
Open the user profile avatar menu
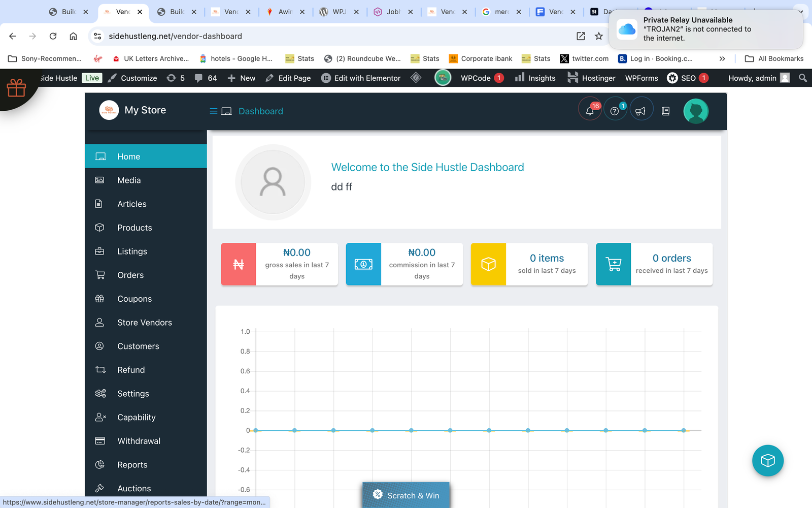[695, 111]
